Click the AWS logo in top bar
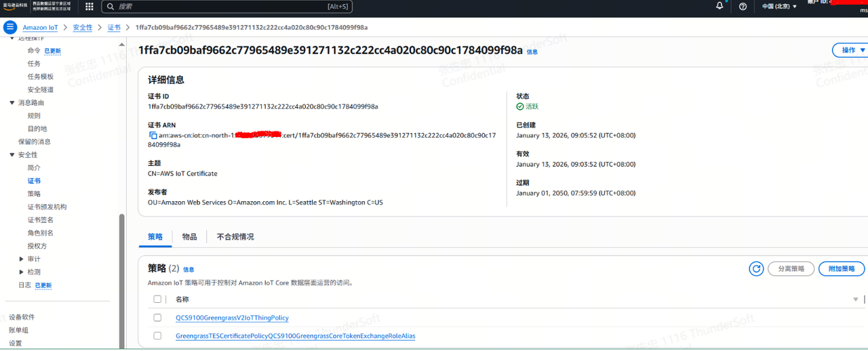Image resolution: width=868 pixels, height=351 pixels. point(14,6)
